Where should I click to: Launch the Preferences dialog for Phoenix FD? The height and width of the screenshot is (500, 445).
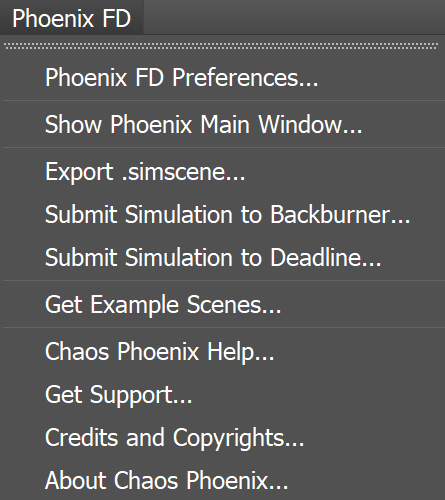(x=224, y=77)
